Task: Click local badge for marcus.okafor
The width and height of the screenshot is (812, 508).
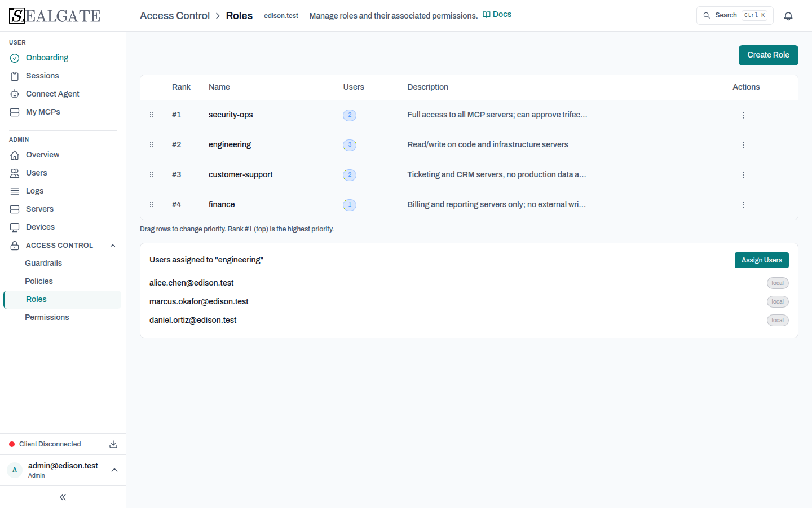Action: coord(778,302)
